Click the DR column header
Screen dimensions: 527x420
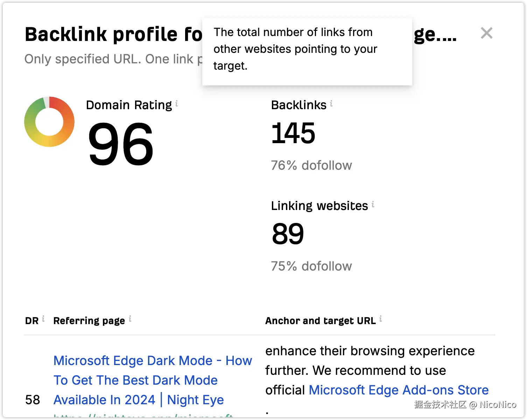click(x=32, y=321)
